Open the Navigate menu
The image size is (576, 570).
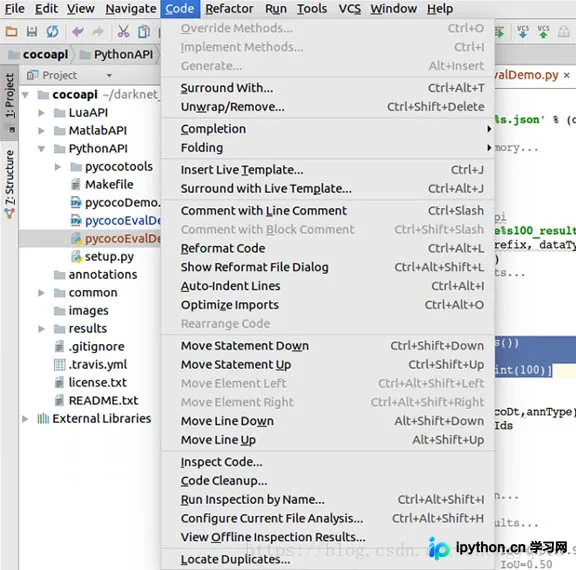[x=131, y=8]
